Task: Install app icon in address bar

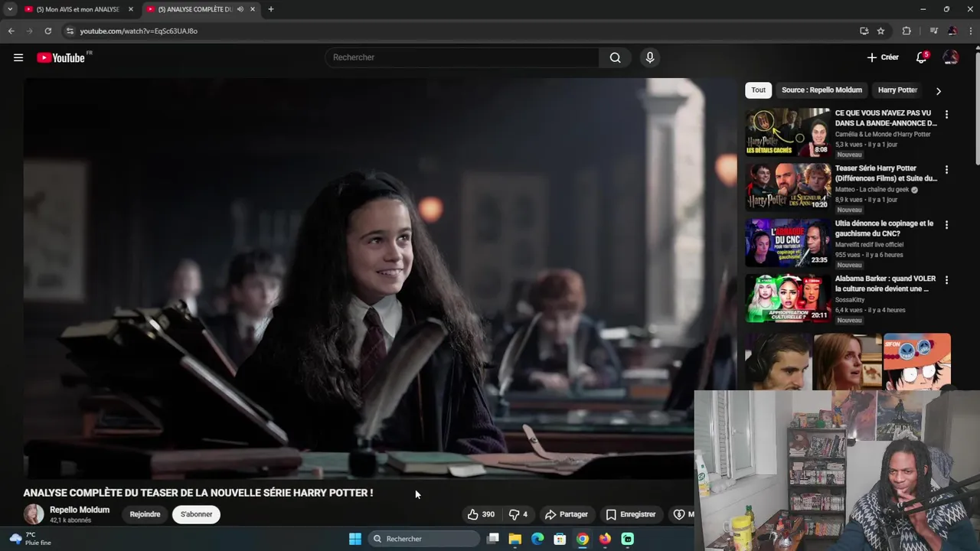Action: pos(864,31)
